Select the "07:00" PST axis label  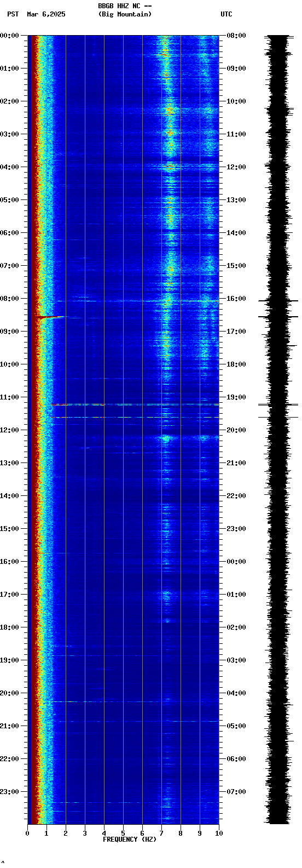click(x=9, y=266)
